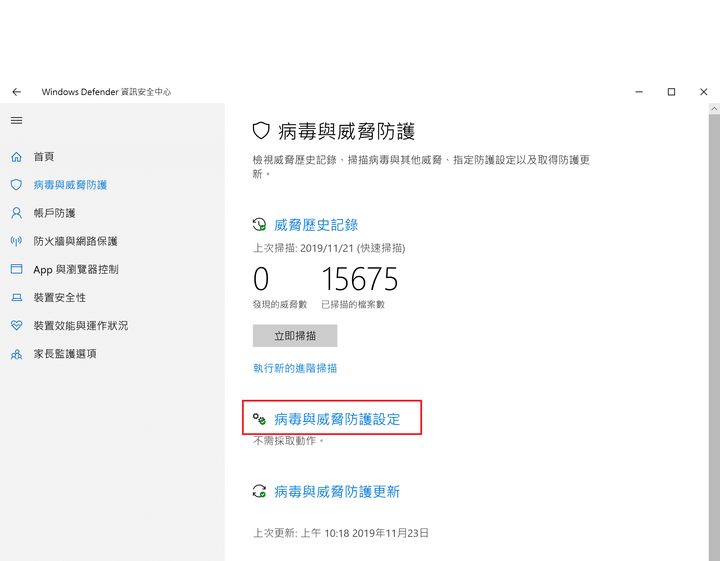Click the family icon for 家長監護選項

(x=16, y=354)
